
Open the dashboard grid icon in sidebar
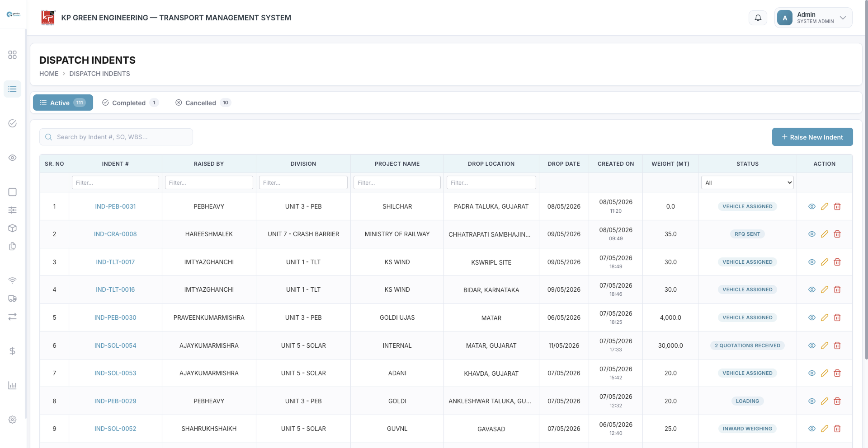click(12, 55)
